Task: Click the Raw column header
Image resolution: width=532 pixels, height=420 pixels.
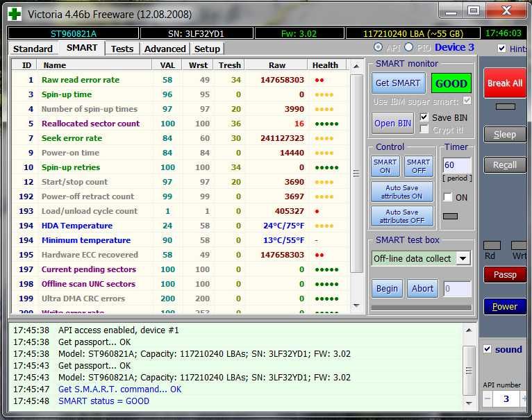Action: 277,65
